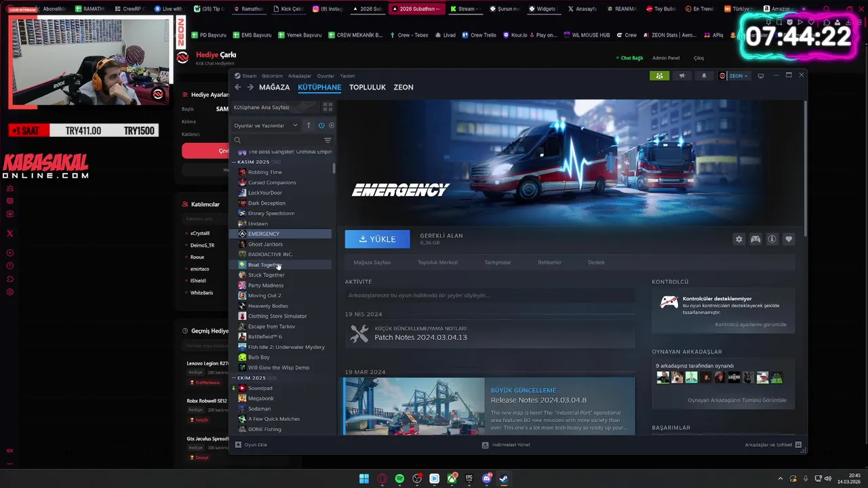The image size is (868, 488).
Task: Select Escape from Tarkov in the library list
Action: pos(271,327)
